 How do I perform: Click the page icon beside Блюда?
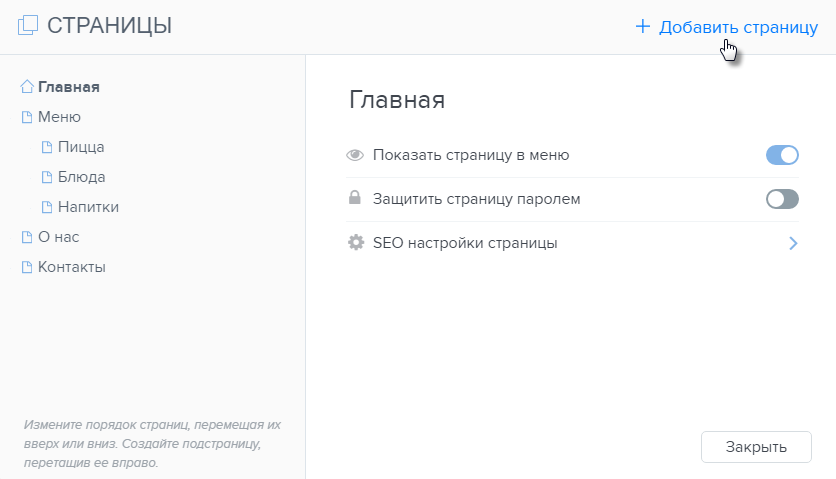pos(47,177)
